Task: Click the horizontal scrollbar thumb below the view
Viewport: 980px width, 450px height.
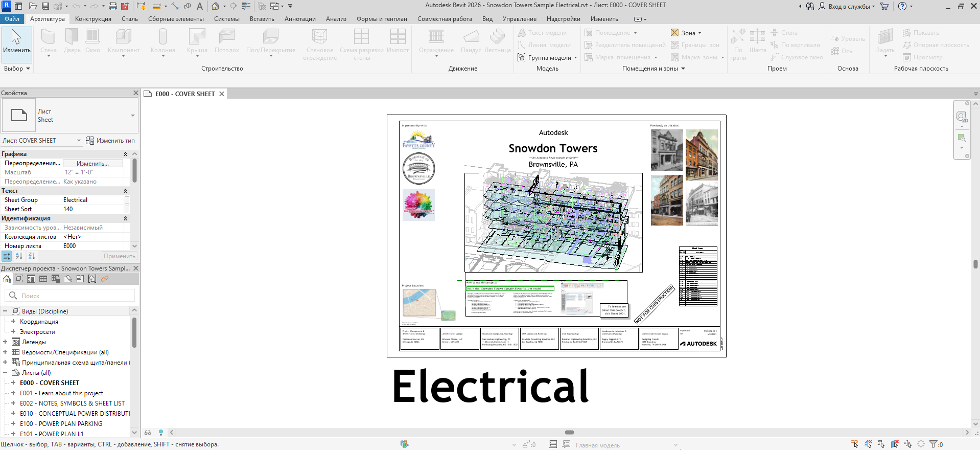Action: tap(569, 432)
